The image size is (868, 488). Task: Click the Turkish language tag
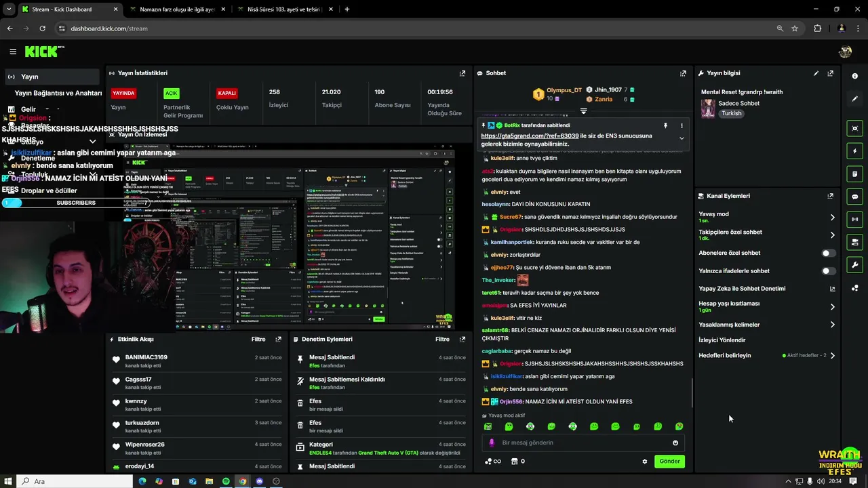coord(731,113)
